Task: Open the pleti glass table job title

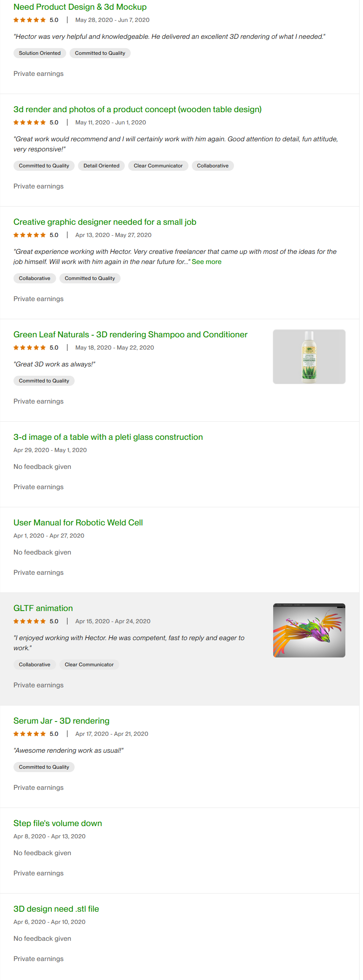Action: [x=108, y=437]
